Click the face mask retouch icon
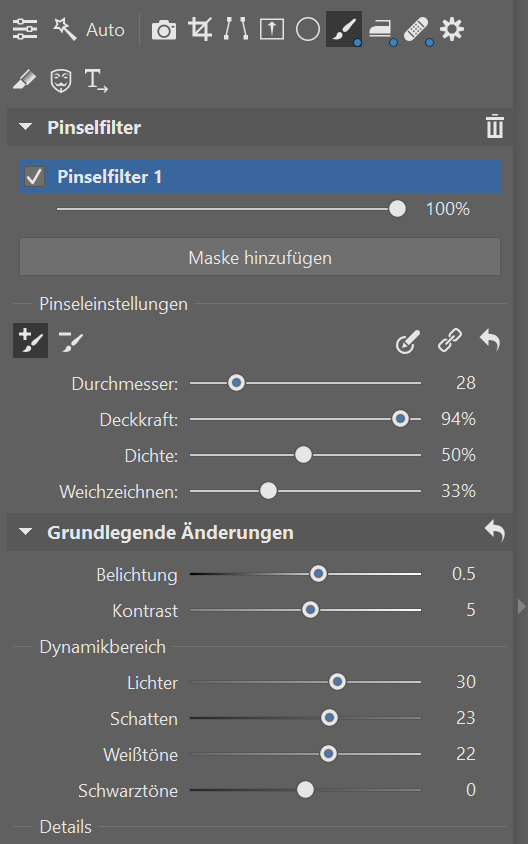The width and height of the screenshot is (528, 844). 60,81
